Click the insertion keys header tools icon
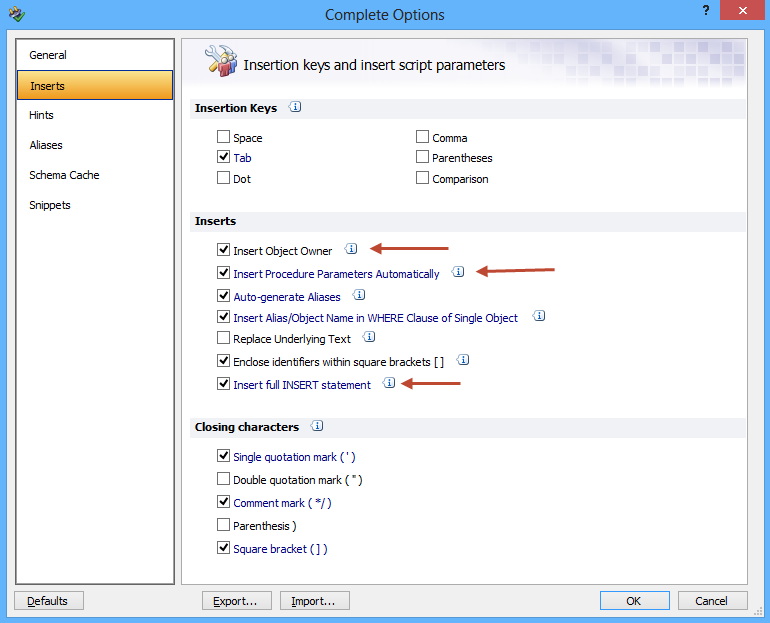The width and height of the screenshot is (770, 623). point(221,61)
